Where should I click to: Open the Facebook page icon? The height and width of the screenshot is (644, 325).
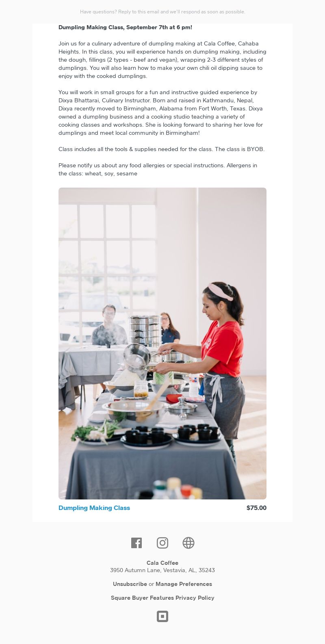point(136,543)
